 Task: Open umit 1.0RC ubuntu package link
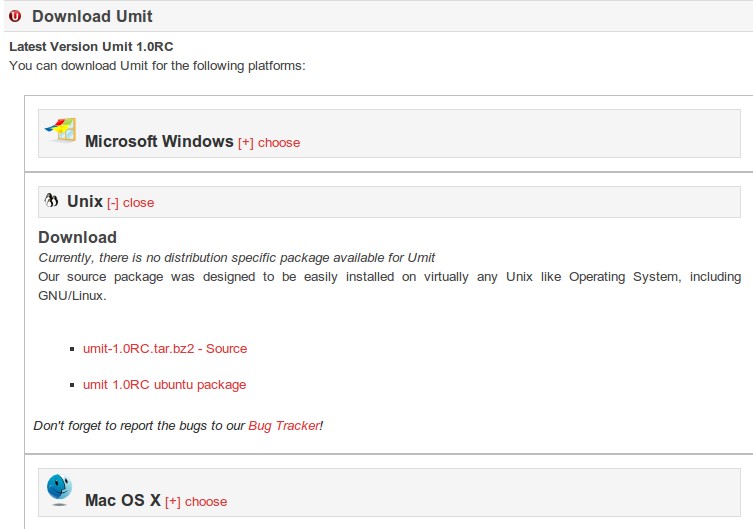164,385
